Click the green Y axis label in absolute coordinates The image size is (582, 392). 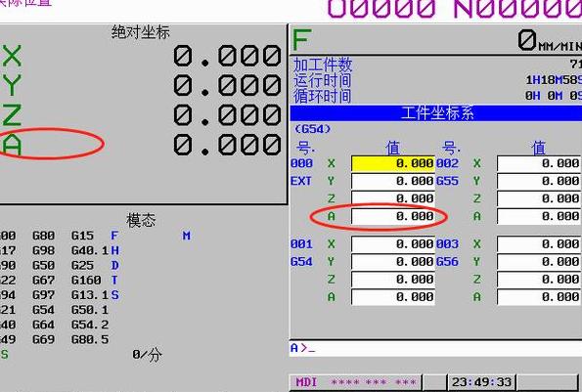[x=12, y=85]
